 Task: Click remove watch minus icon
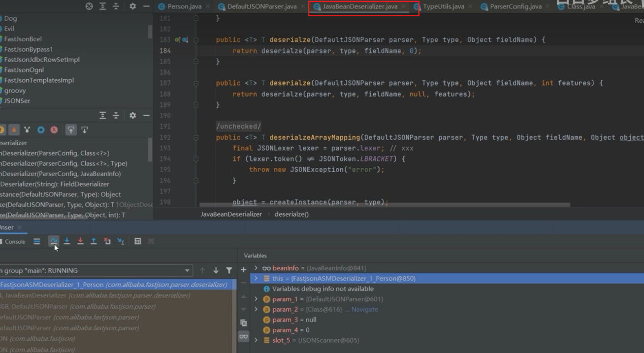pyautogui.click(x=243, y=283)
